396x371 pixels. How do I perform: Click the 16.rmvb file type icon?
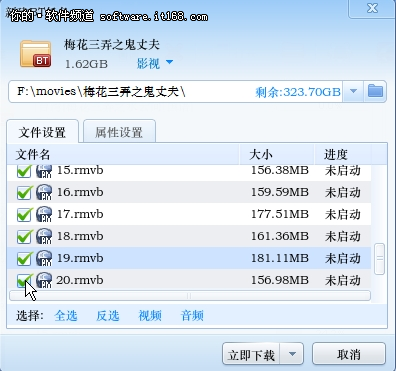[44, 192]
